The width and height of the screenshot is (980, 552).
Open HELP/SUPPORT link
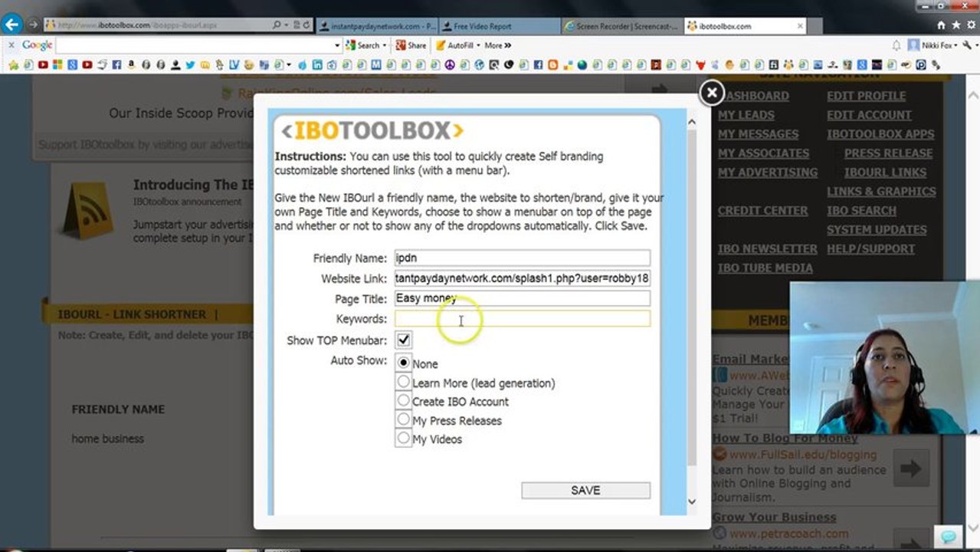coord(870,249)
